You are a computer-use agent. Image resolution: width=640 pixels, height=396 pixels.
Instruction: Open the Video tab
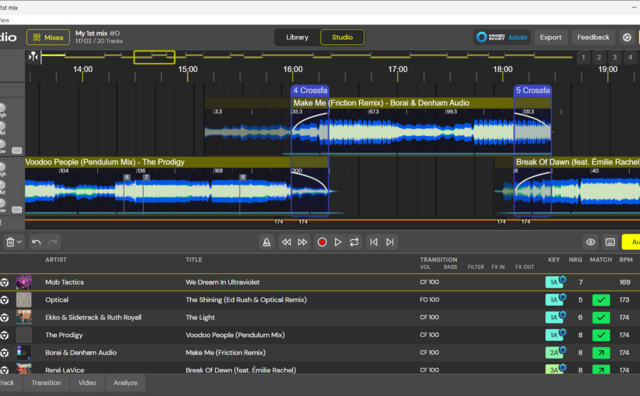[87, 383]
